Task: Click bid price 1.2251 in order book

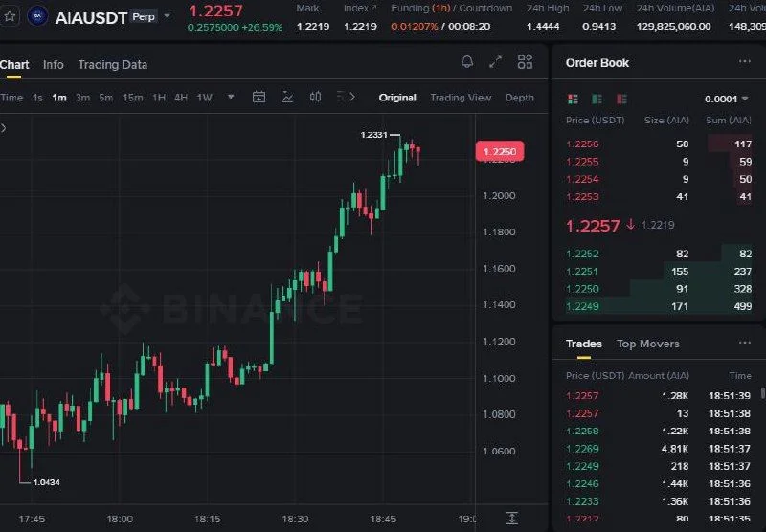Action: [582, 272]
